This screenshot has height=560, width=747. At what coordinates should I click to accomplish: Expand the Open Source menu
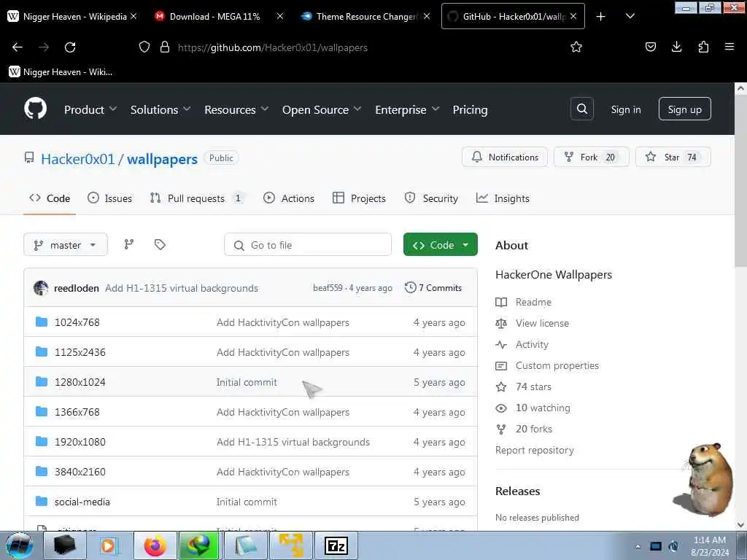tap(322, 109)
